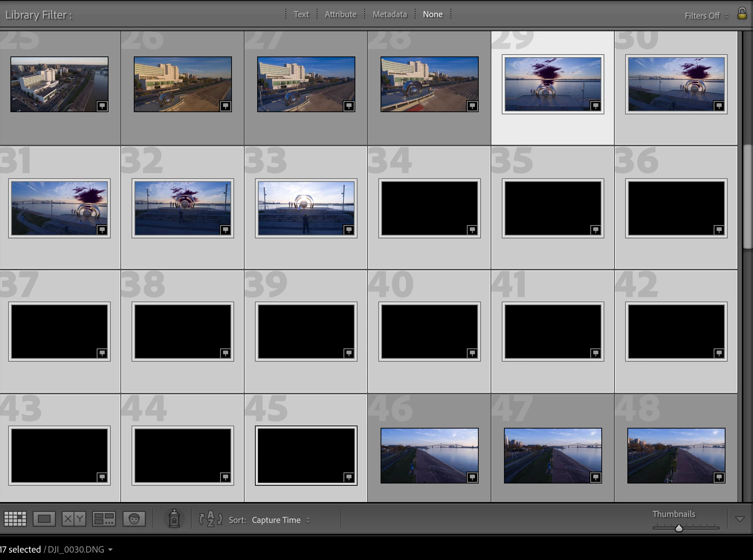The image size is (753, 560).
Task: Toggle the filter lock padlock
Action: pyautogui.click(x=742, y=14)
